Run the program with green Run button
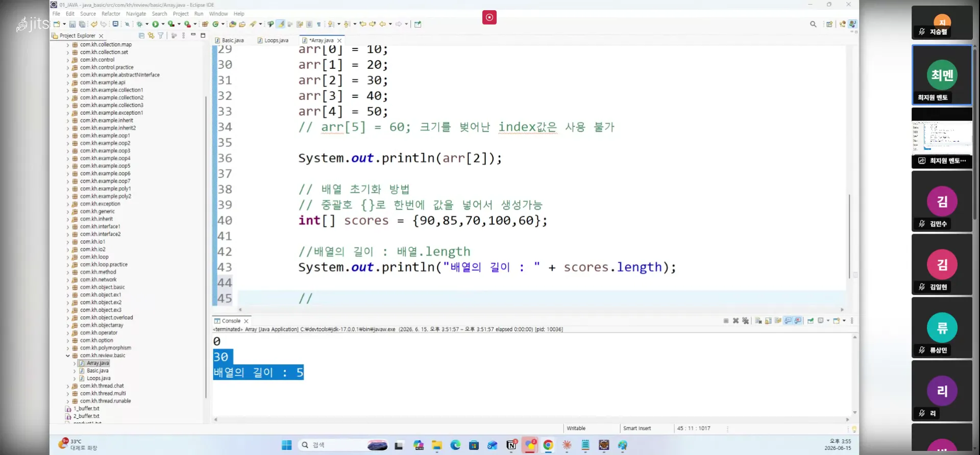This screenshot has width=980, height=455. coord(155,24)
